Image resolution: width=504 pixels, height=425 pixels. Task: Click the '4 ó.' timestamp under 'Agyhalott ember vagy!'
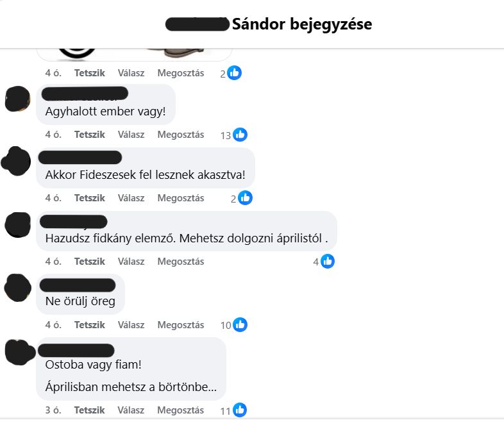pyautogui.click(x=53, y=135)
